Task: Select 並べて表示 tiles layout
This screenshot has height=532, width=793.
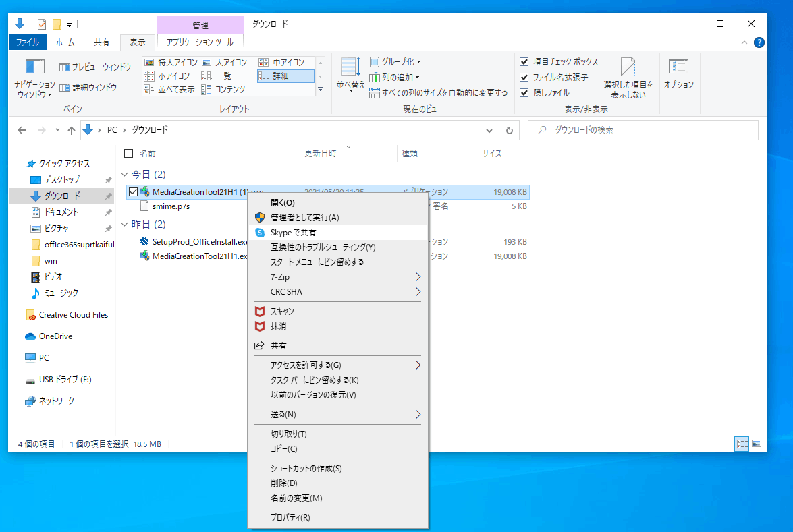Action: 169,90
